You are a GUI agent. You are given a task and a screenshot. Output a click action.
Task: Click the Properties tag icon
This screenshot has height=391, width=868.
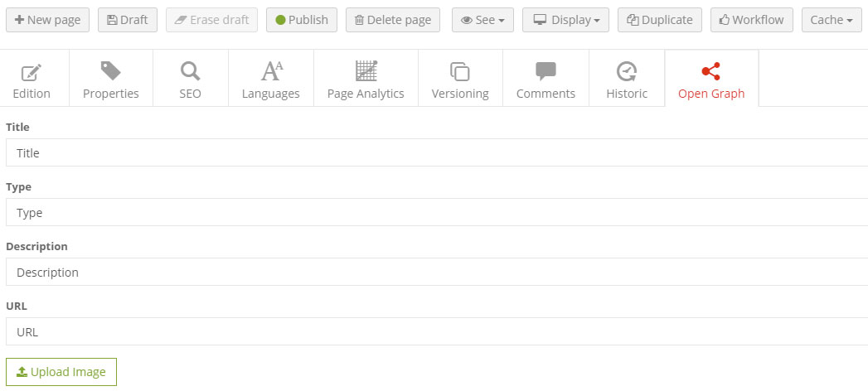point(110,71)
